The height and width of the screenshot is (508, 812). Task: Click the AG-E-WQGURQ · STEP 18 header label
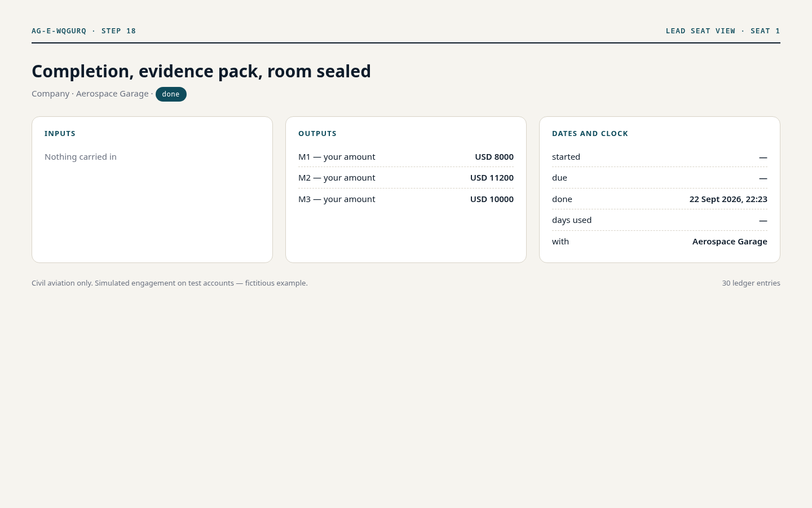coord(83,31)
